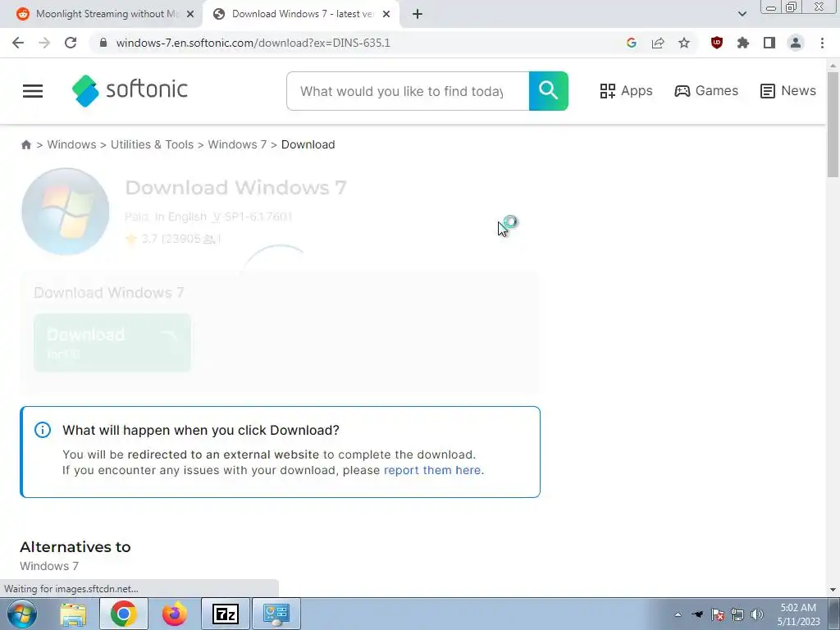This screenshot has height=630, width=840.
Task: Launch Firefox from the taskbar
Action: [x=174, y=614]
